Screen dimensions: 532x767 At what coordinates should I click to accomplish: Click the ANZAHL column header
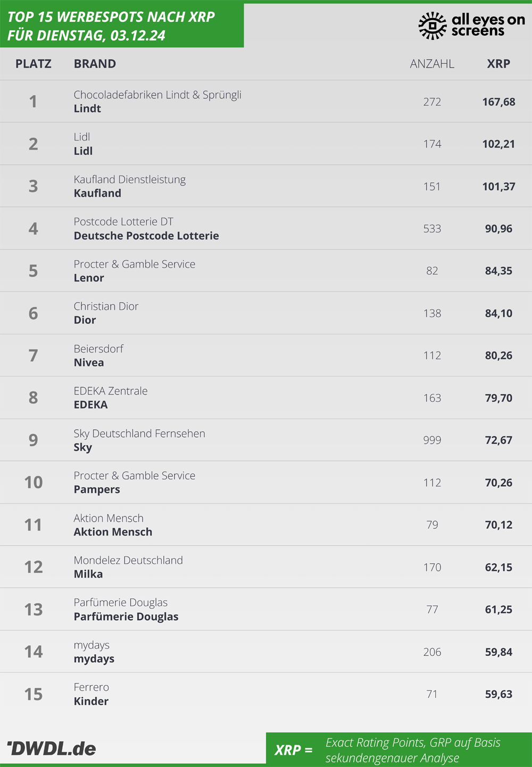pos(432,64)
